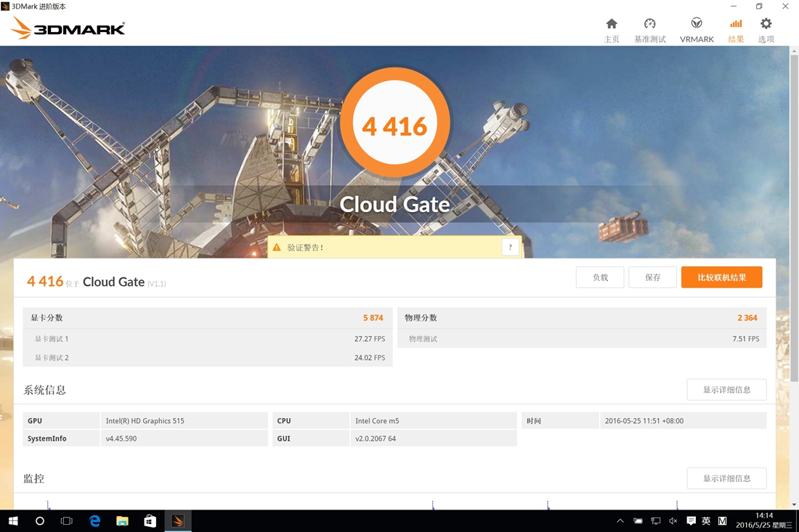This screenshot has width=799, height=532.
Task: Switch to the Benchmarks (基准测试) tab
Action: [649, 30]
